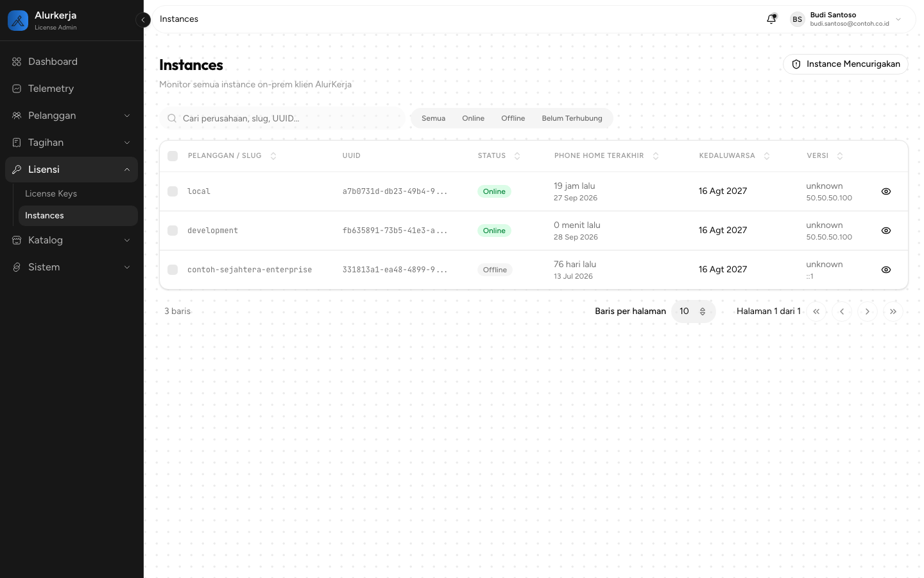924x578 pixels.
Task: Go to the last page
Action: (893, 311)
